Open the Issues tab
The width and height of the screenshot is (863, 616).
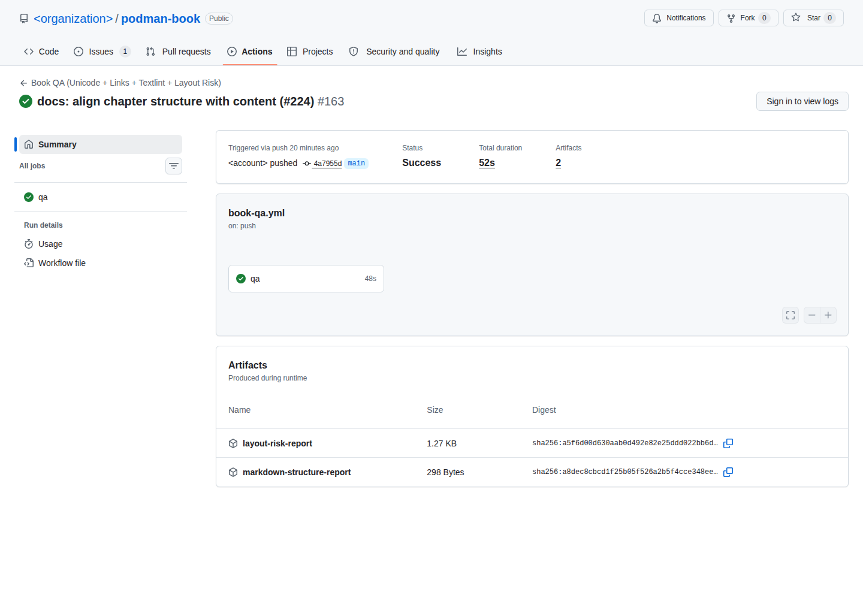tap(102, 52)
